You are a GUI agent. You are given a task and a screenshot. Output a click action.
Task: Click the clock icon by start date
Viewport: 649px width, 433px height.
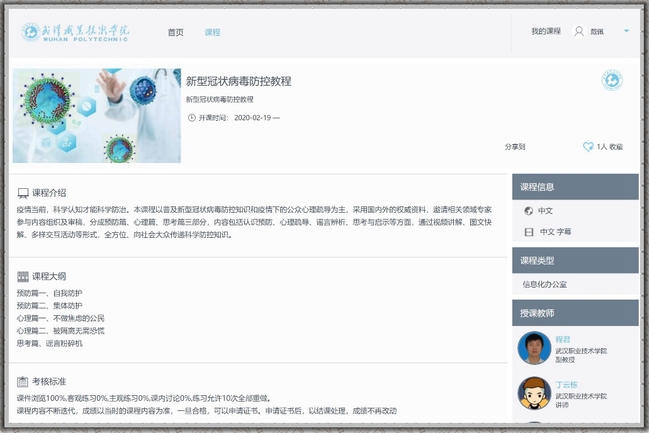pos(192,117)
